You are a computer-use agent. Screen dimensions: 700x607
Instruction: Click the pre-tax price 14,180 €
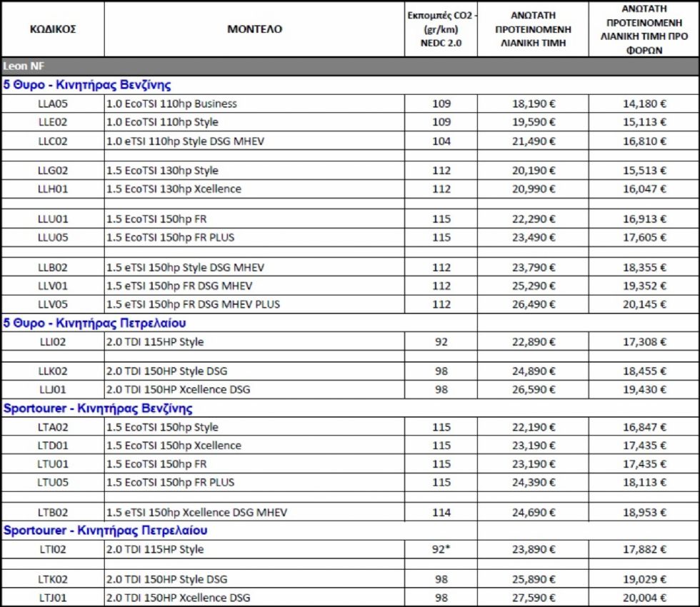(644, 104)
